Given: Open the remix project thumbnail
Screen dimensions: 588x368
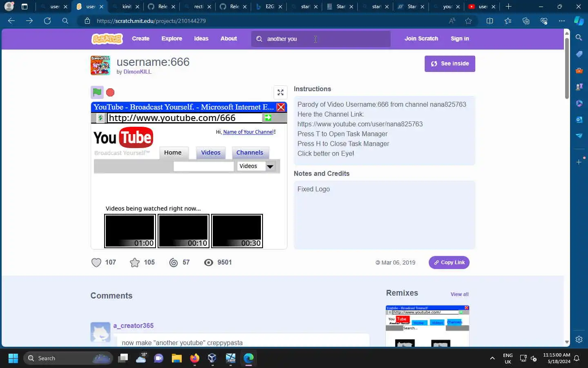Looking at the screenshot, I should pyautogui.click(x=428, y=326).
